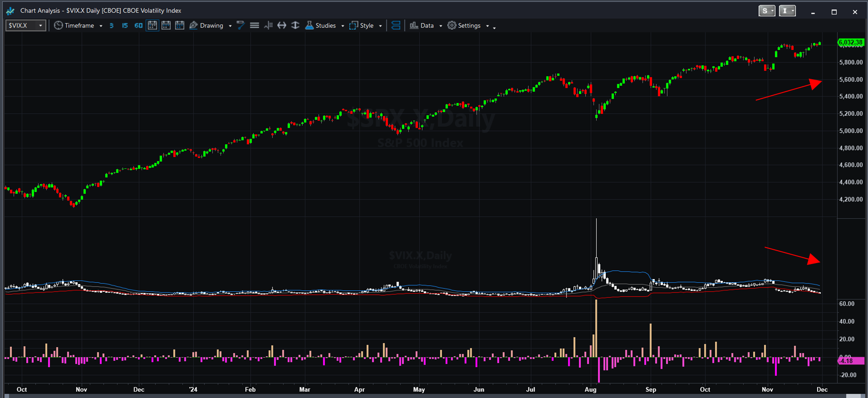Click the pink -4.18 value label
868x398 pixels.
(x=851, y=361)
